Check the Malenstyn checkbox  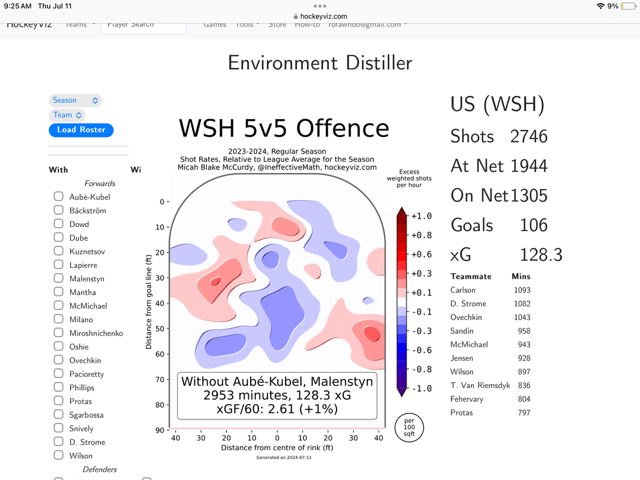coord(58,278)
